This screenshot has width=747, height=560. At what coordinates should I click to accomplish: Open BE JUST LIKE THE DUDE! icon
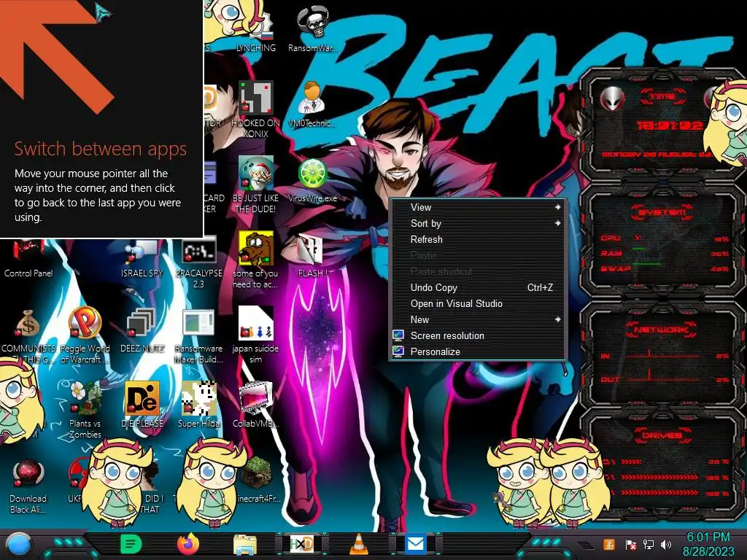coord(256,184)
